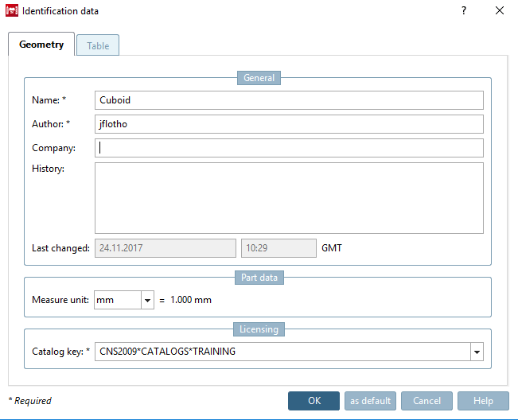Open the Measure unit dropdown arrow

coord(148,300)
